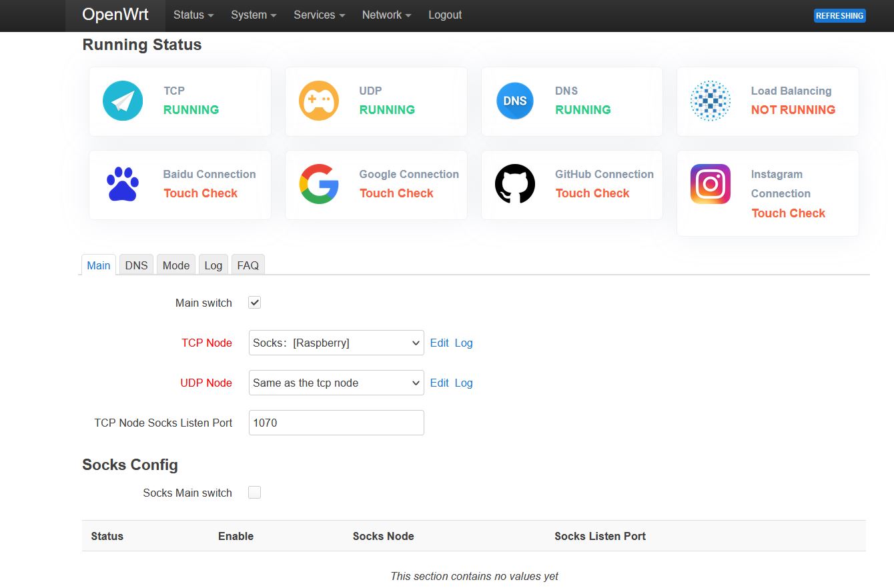
Task: Disable the Main switch checkbox
Action: pos(254,302)
